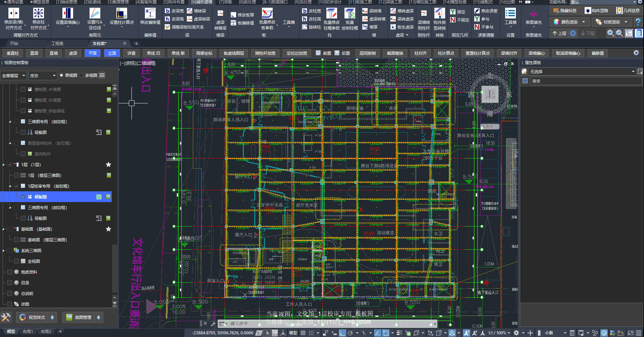This screenshot has height=337, width=644.
Task: Click the blue help question mark icon
Action: tap(638, 22)
